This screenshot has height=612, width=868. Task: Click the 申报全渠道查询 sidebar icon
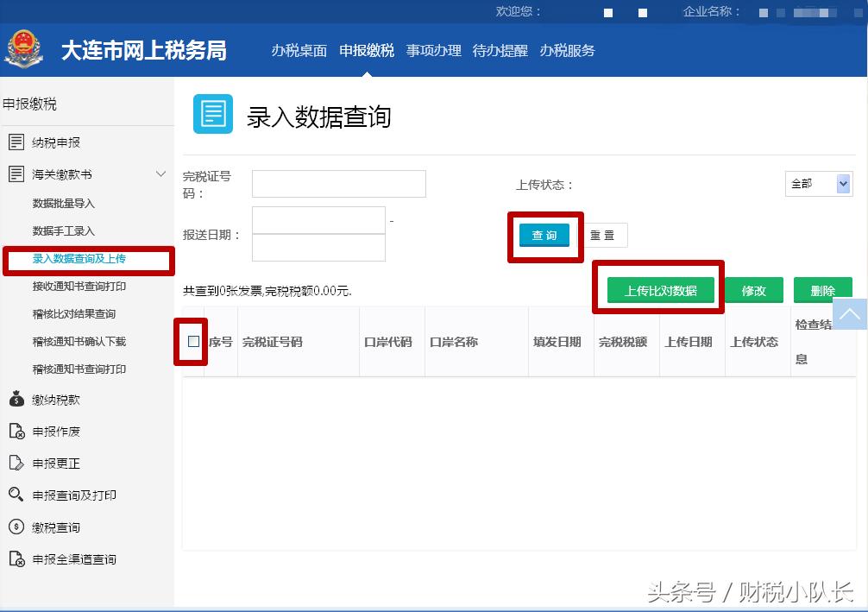16,558
